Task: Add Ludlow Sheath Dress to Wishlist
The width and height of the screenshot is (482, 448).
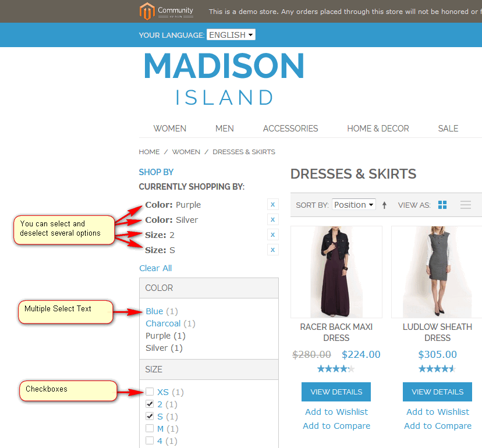Action: point(438,412)
